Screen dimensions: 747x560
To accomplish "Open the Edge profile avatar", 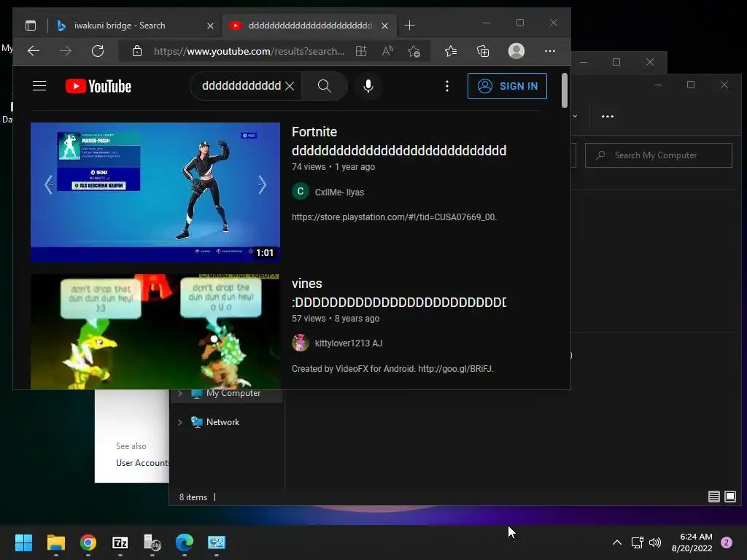I will click(x=516, y=51).
